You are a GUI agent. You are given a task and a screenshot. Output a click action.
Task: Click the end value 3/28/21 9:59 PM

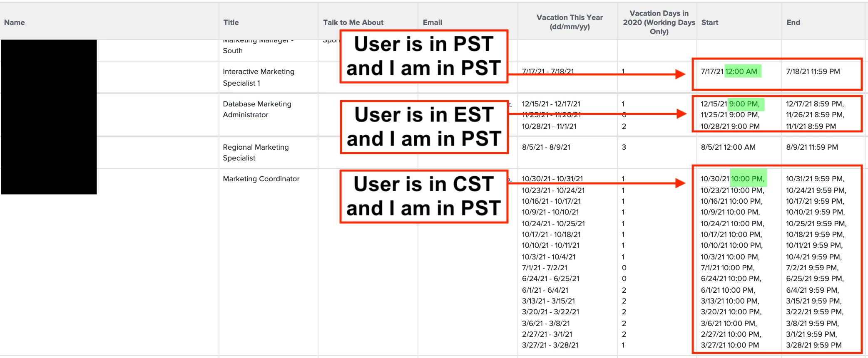click(814, 345)
